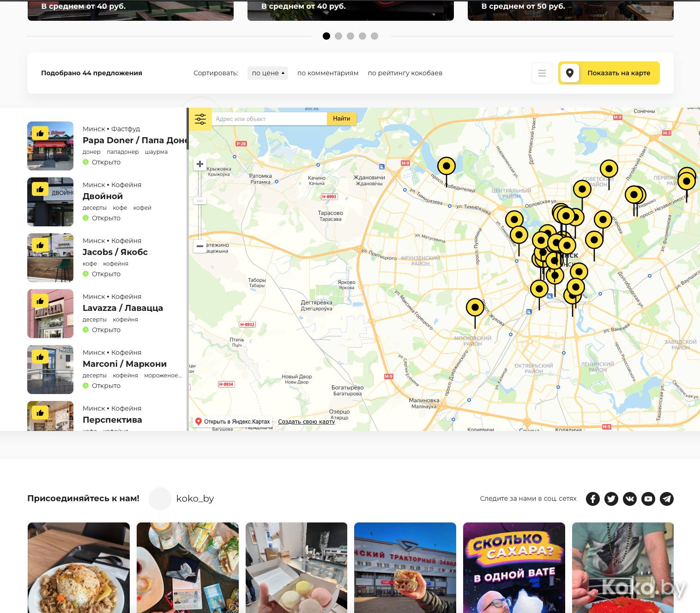The image size is (700, 613).
Task: Open the Lavazza listing thumbnail
Action: pos(50,314)
